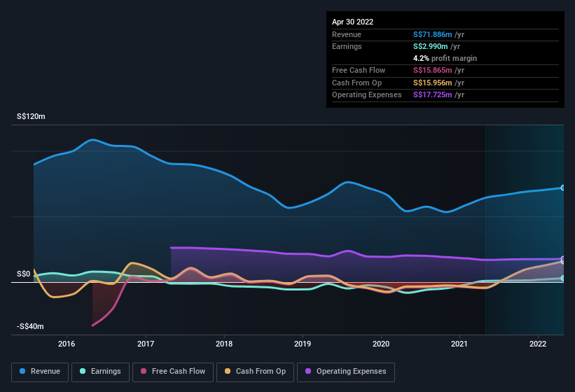Click the pink Free Cash Flow legend dot

[x=144, y=372]
